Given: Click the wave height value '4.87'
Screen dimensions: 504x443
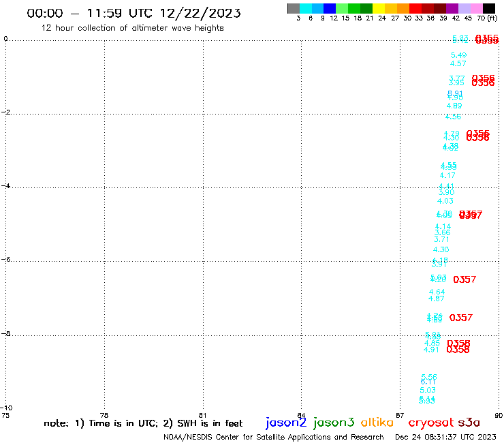Looking at the screenshot, I should (436, 299).
